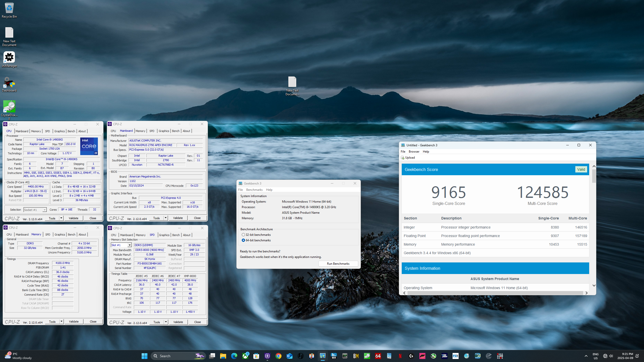Screen dimensions: 644x362
Task: Open the notifications bell in system tray
Action: [x=637, y=356]
